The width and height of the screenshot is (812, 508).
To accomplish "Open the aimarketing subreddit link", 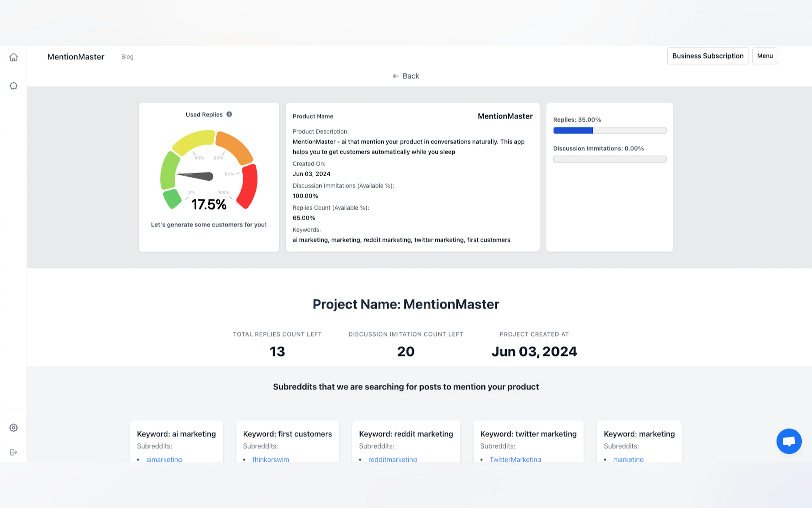I will point(164,459).
